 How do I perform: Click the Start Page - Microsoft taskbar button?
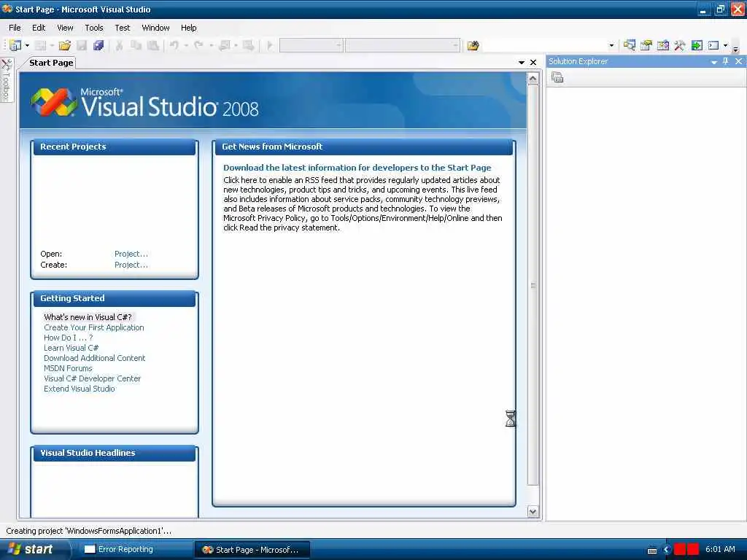click(x=252, y=550)
